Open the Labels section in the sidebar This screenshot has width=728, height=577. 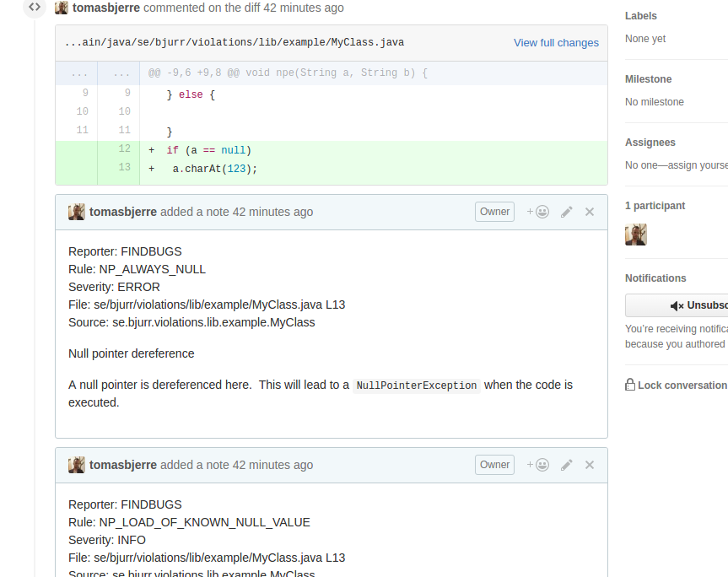click(x=641, y=16)
